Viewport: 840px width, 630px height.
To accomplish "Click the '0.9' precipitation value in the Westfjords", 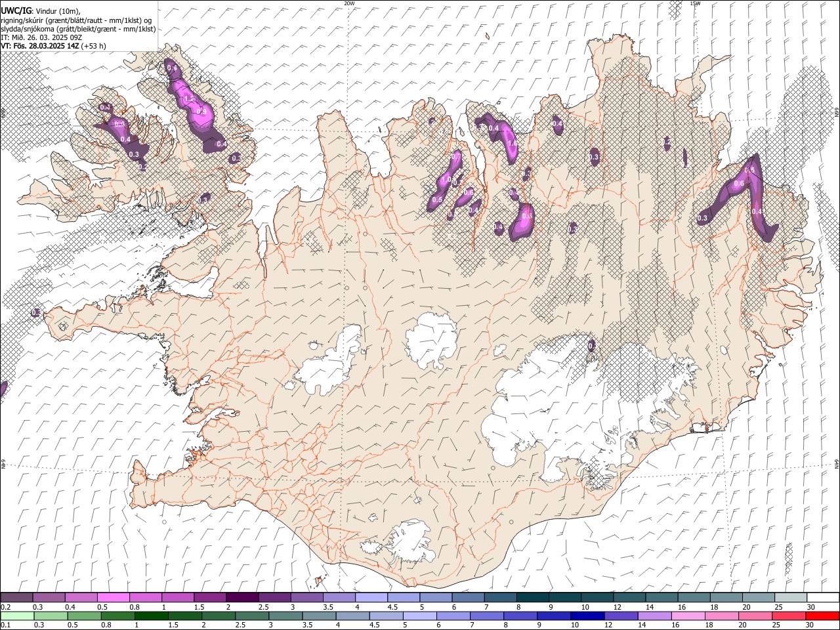I will [x=201, y=112].
